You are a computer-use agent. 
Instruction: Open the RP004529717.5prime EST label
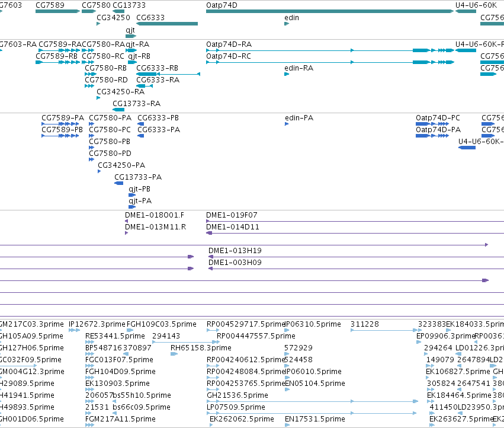point(246,324)
